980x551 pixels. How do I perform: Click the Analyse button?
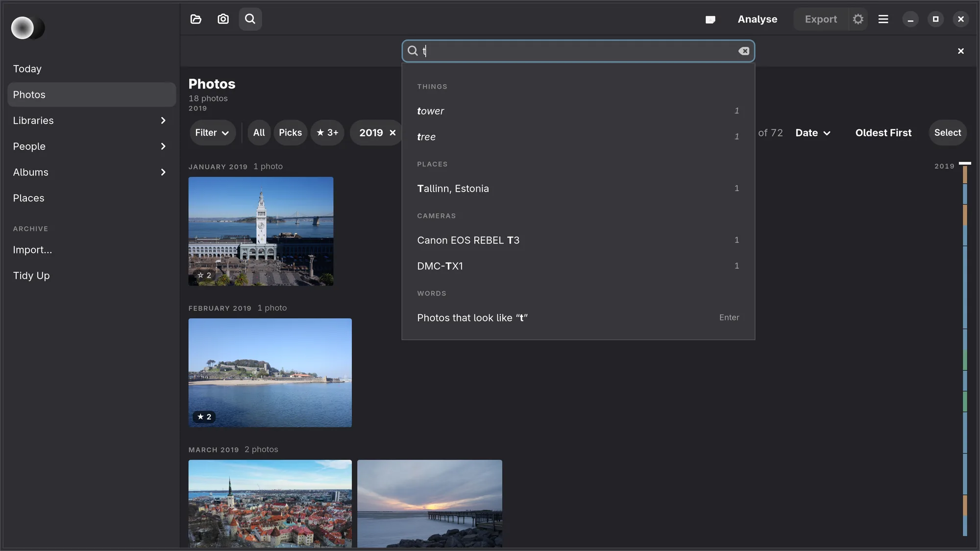758,19
